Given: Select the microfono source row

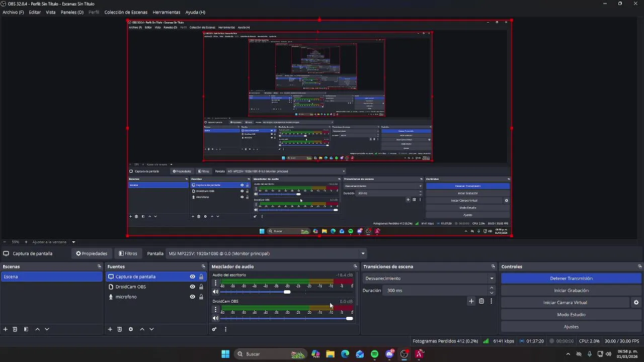Looking at the screenshot, I should [155, 297].
